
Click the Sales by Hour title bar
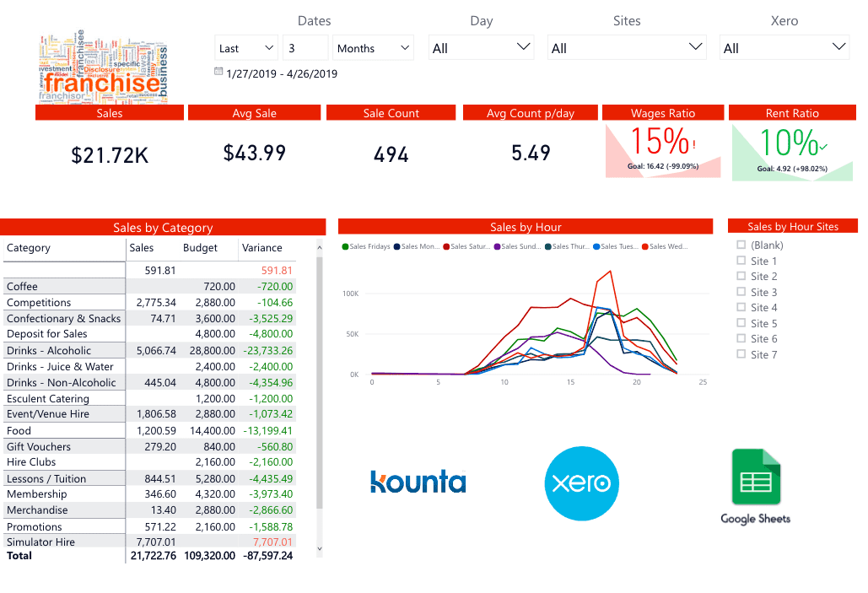coord(526,227)
